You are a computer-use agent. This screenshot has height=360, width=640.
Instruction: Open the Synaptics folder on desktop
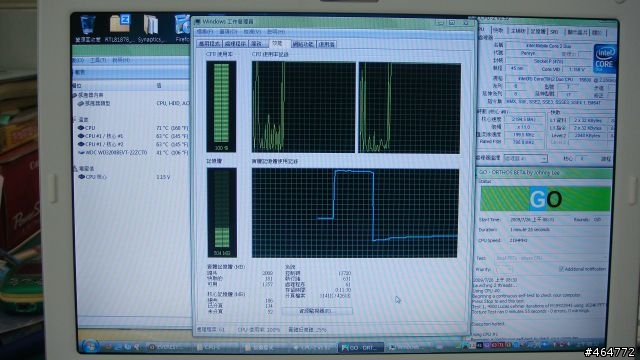pyautogui.click(x=151, y=28)
